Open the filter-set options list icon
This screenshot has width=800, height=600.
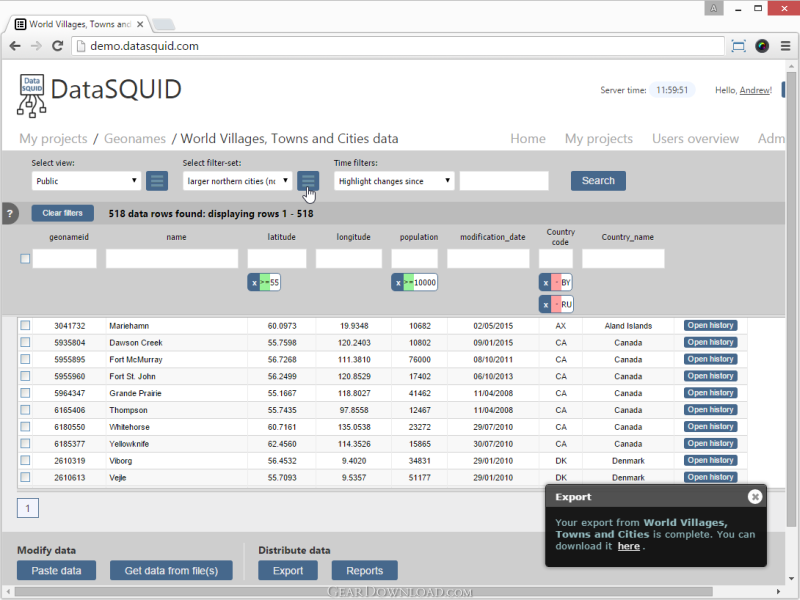[308, 181]
